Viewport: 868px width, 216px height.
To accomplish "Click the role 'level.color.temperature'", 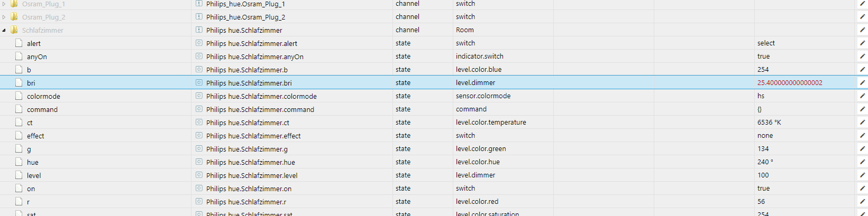I will pyautogui.click(x=491, y=123).
